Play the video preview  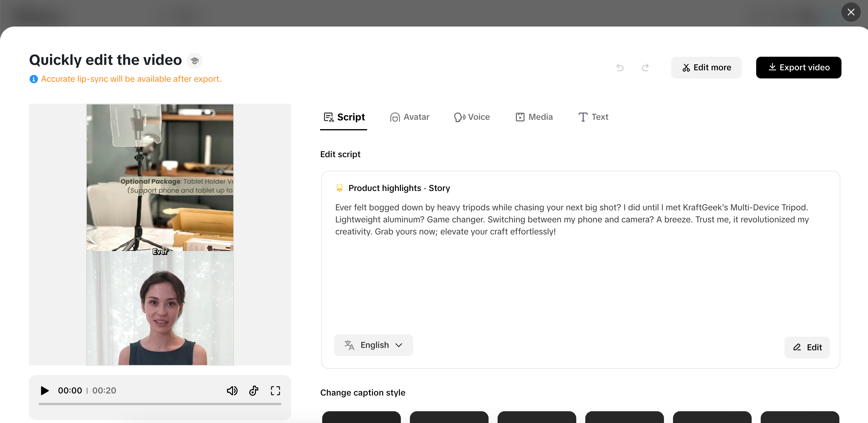(45, 391)
